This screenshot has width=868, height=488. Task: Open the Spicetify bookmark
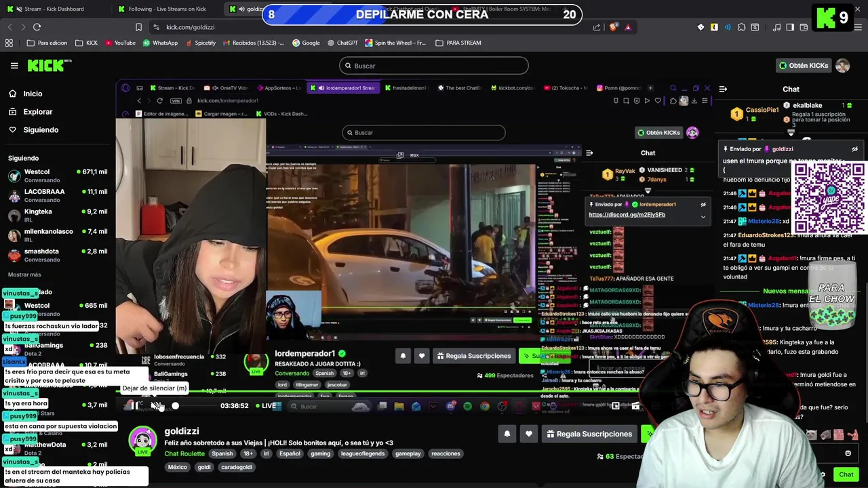point(200,43)
